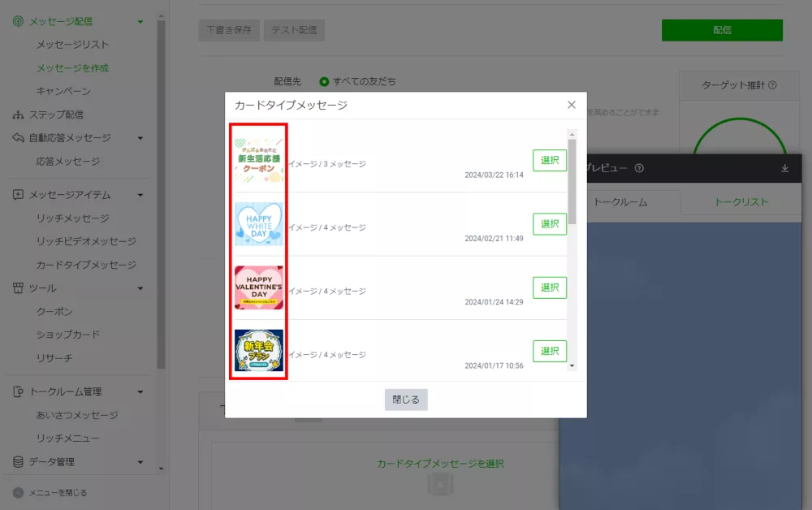Collapse the トークルーム管理 section arrow
This screenshot has height=510, width=812.
click(140, 392)
